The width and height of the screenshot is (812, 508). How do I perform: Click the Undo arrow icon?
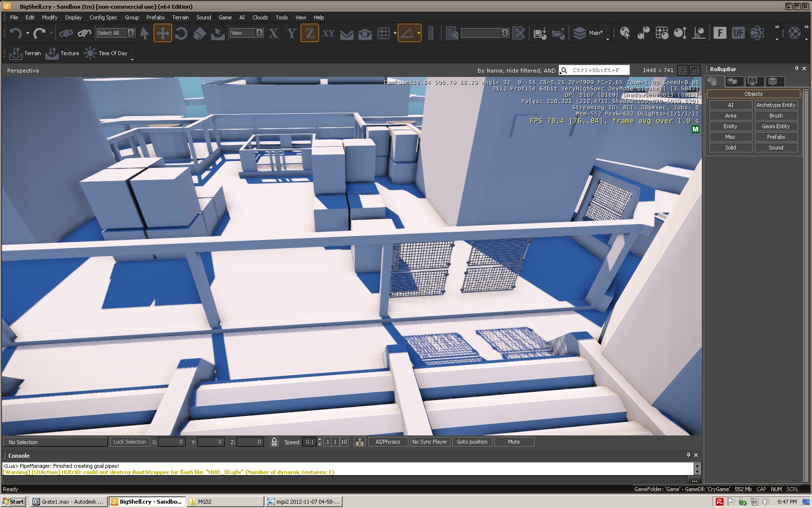click(x=15, y=33)
